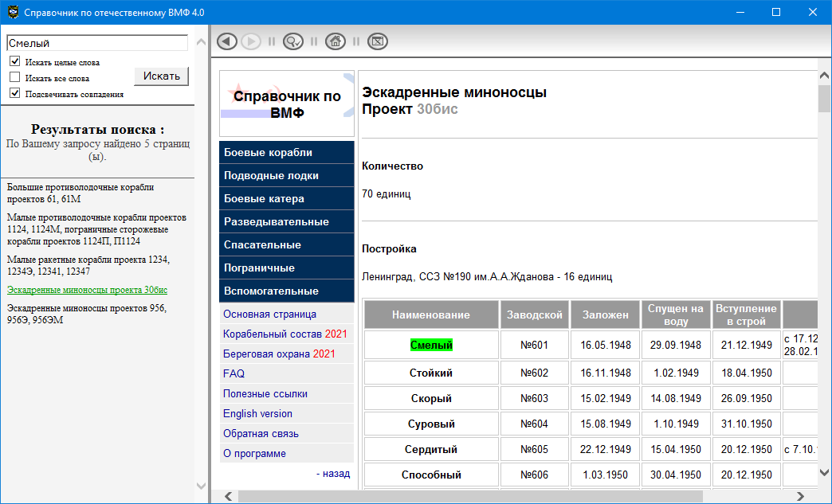Viewport: 832px width, 504px height.
Task: Open the 'Боевые катера' menu section
Action: [x=287, y=199]
